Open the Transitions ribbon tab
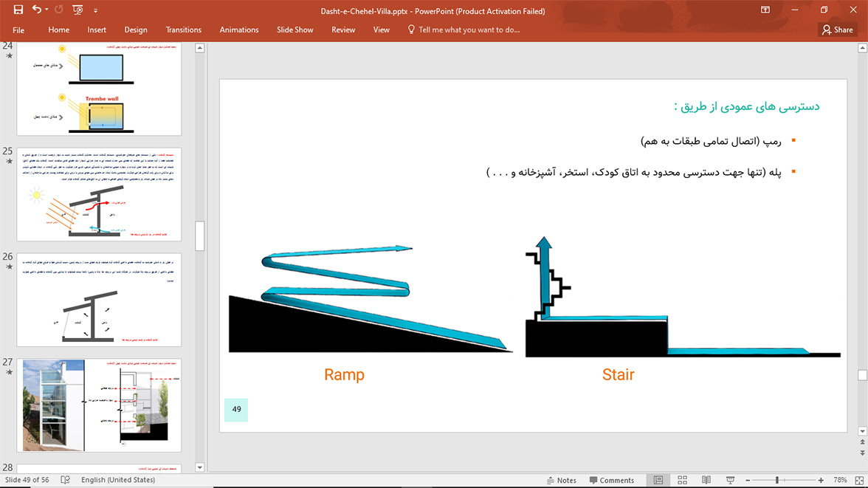 tap(183, 30)
